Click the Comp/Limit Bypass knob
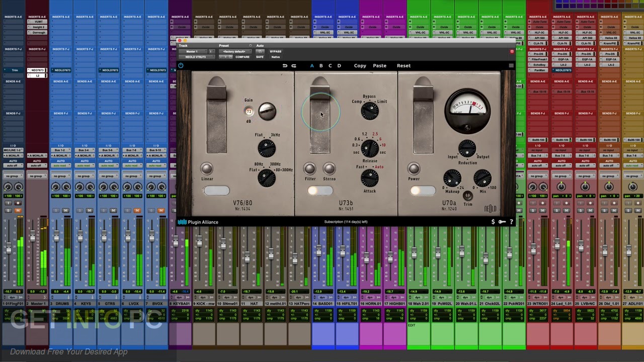644x362 pixels. tap(370, 111)
